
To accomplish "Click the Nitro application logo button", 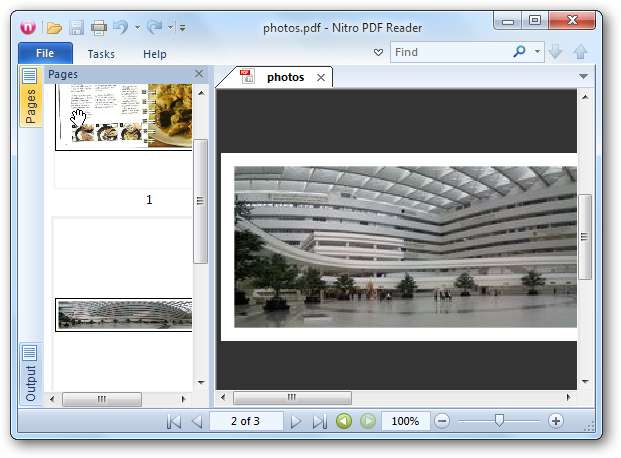I will [28, 28].
